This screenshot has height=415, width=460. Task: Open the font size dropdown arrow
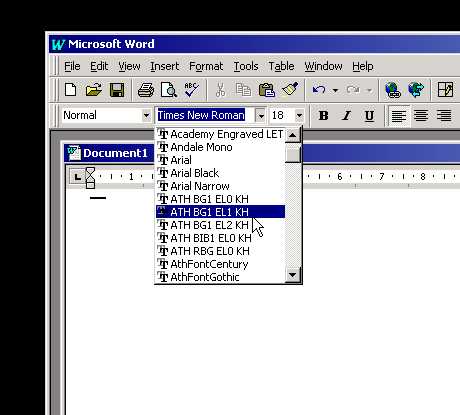[x=299, y=116]
